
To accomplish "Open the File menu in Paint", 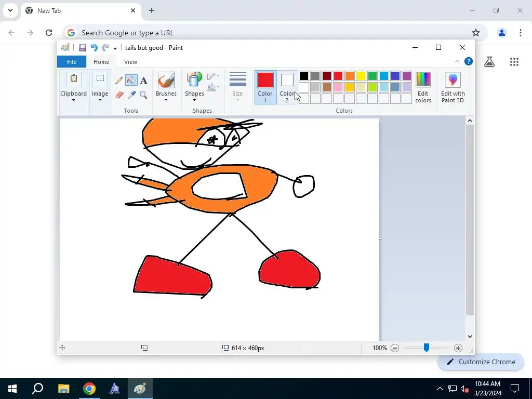I will coord(72,62).
